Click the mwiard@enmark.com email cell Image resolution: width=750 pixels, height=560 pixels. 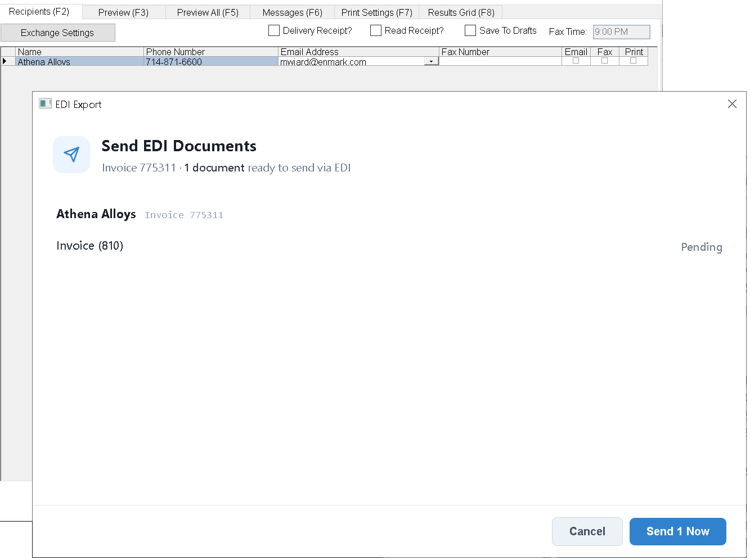pos(352,61)
